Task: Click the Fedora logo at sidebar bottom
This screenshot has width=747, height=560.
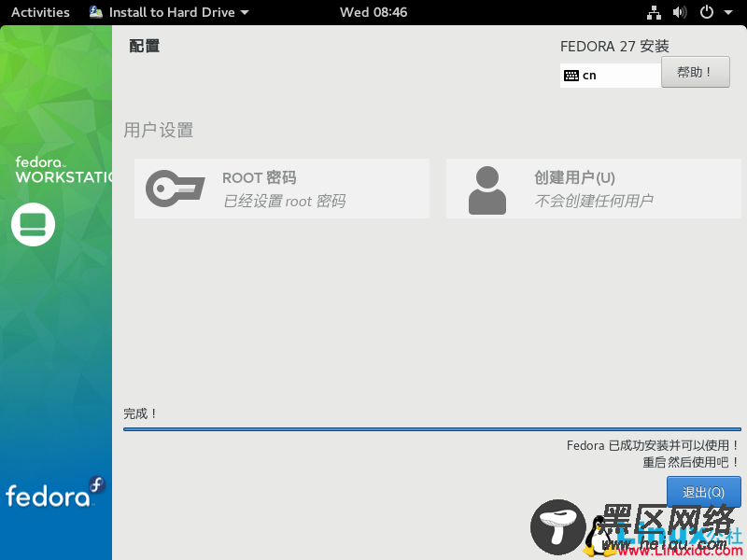Action: (55, 492)
